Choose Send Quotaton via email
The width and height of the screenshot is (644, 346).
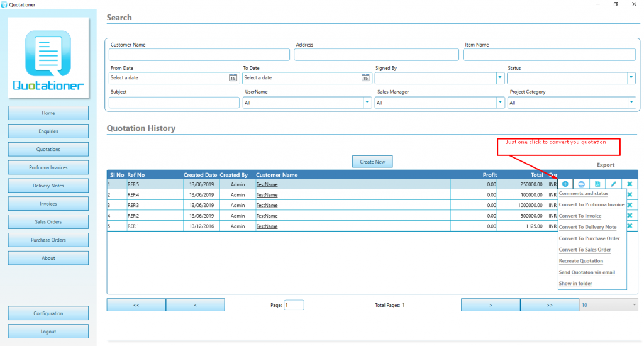(587, 272)
